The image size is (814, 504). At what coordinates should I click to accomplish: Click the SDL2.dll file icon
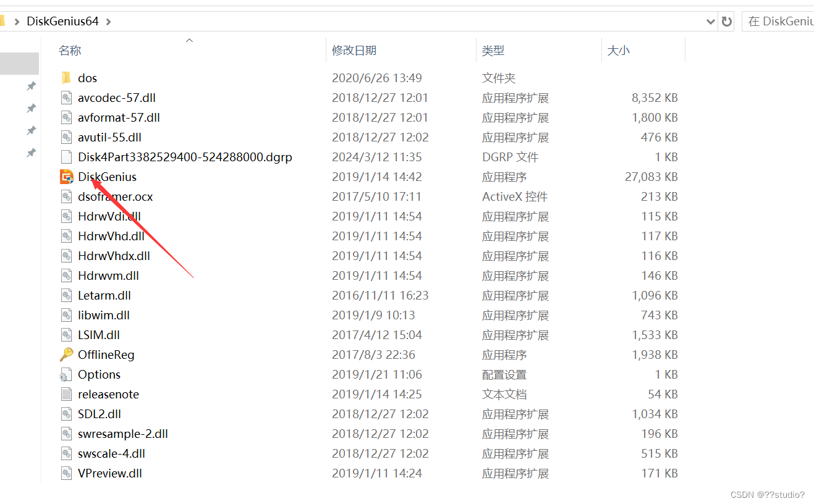point(66,414)
